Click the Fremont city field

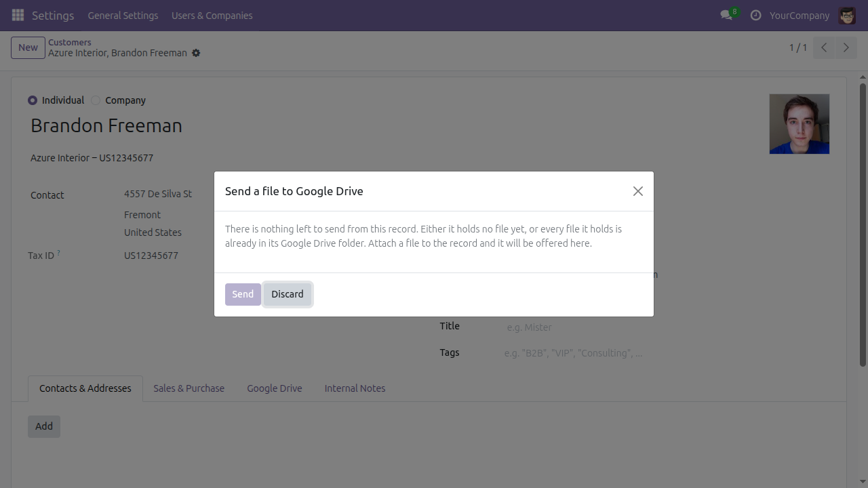pos(142,215)
